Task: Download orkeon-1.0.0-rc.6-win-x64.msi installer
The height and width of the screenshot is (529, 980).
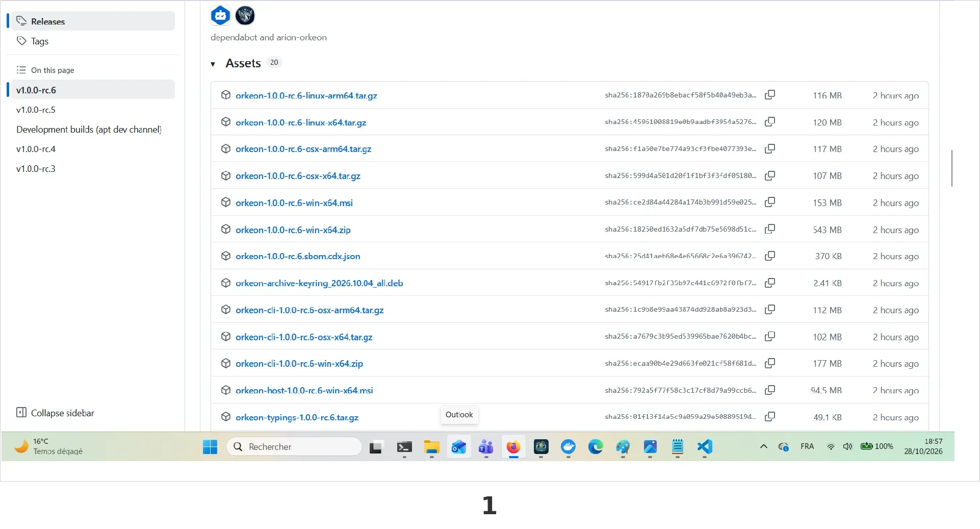Action: [x=294, y=203]
